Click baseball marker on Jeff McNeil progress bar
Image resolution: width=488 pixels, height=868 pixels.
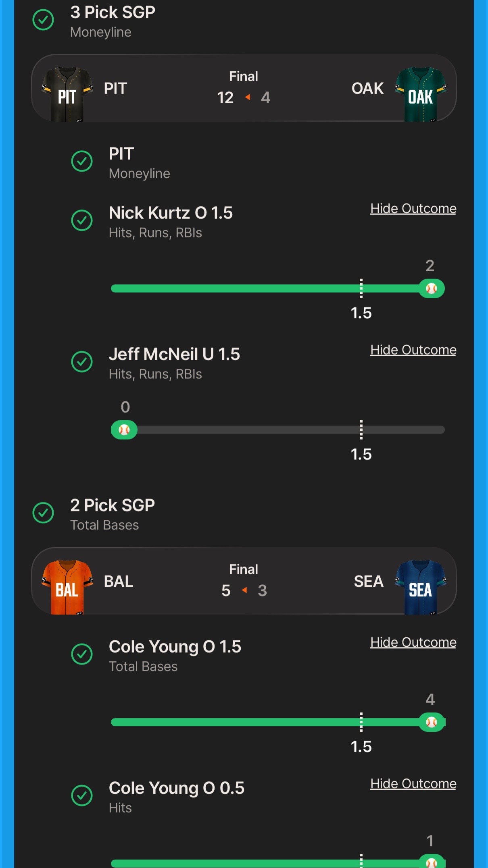pyautogui.click(x=124, y=430)
